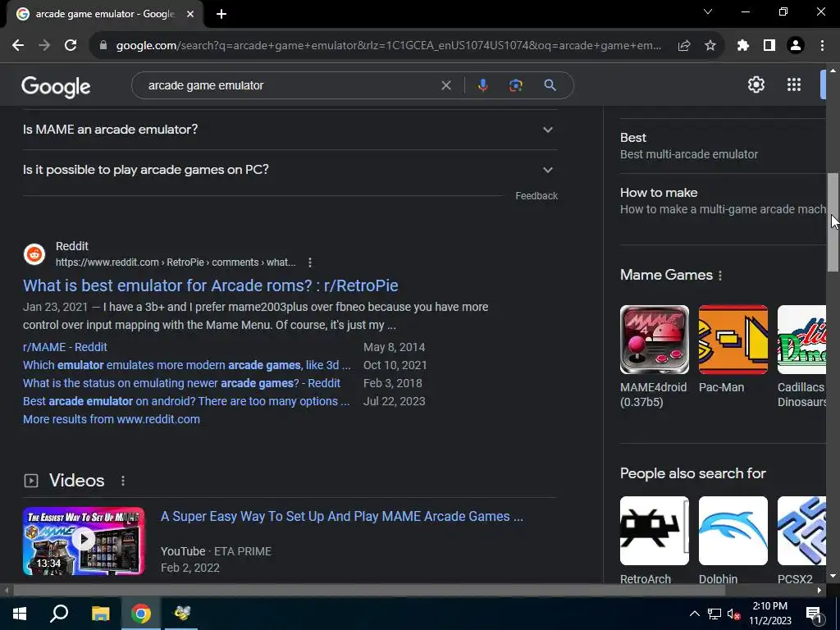Reload the current page
The width and height of the screenshot is (840, 630).
click(x=71, y=46)
